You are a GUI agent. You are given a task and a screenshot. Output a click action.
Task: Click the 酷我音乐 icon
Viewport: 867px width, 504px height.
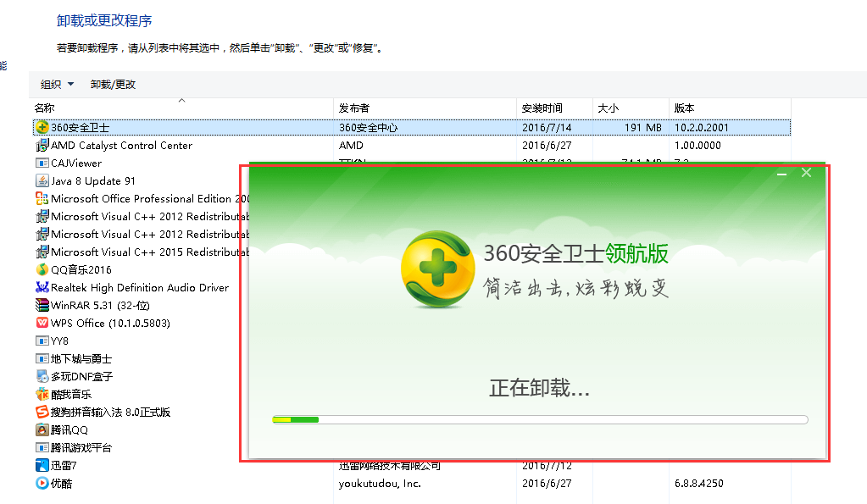point(42,394)
